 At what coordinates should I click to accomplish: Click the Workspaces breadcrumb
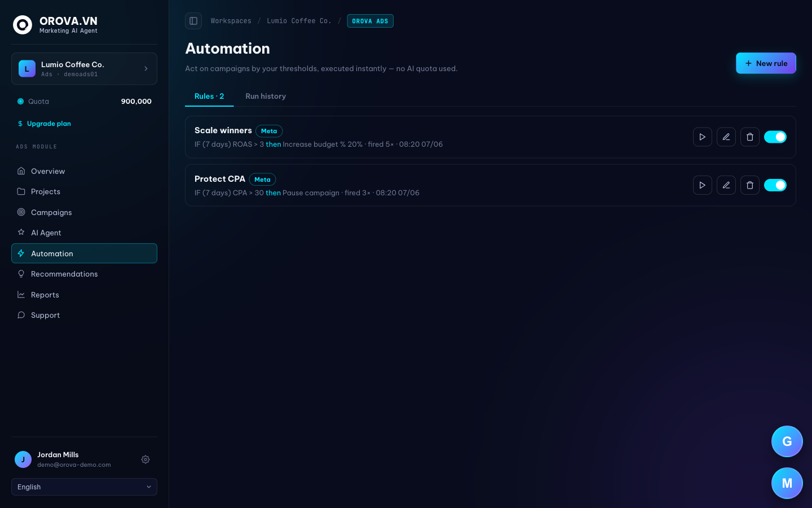pos(231,21)
